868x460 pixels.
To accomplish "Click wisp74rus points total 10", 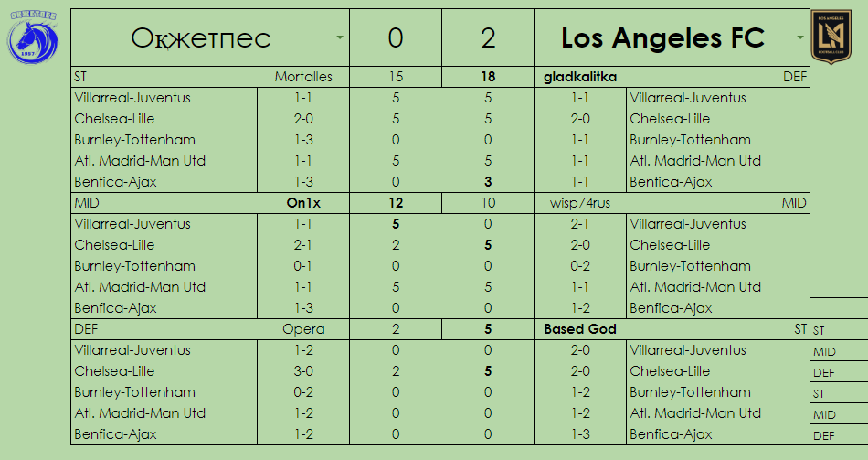I will [x=488, y=203].
